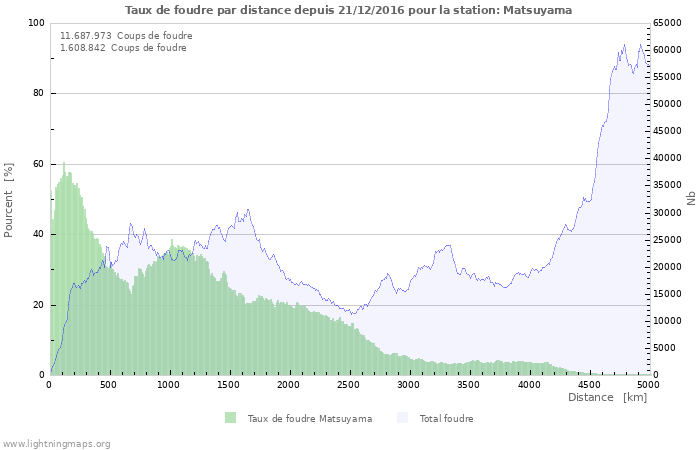This screenshot has width=700, height=450.
Task: Click the 'Distance [km]' x-axis label
Action: point(607,398)
